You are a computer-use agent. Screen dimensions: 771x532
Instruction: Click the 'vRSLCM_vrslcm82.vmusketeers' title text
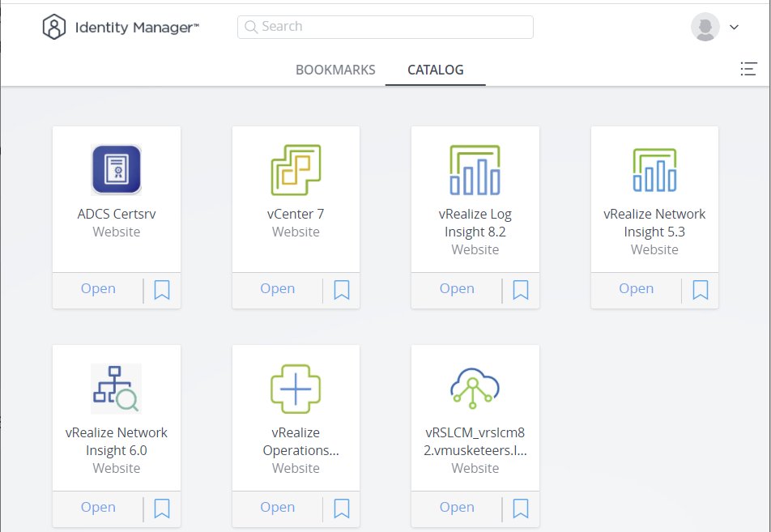pos(475,441)
